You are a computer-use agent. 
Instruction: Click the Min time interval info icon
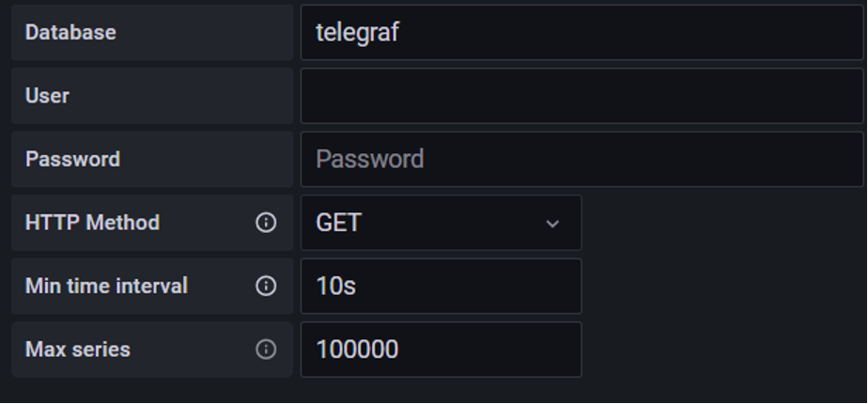point(266,286)
